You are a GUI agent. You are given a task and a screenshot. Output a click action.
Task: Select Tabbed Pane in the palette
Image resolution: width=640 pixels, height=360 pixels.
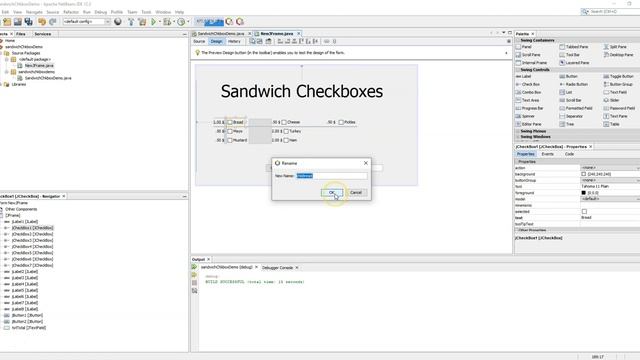[x=574, y=47]
